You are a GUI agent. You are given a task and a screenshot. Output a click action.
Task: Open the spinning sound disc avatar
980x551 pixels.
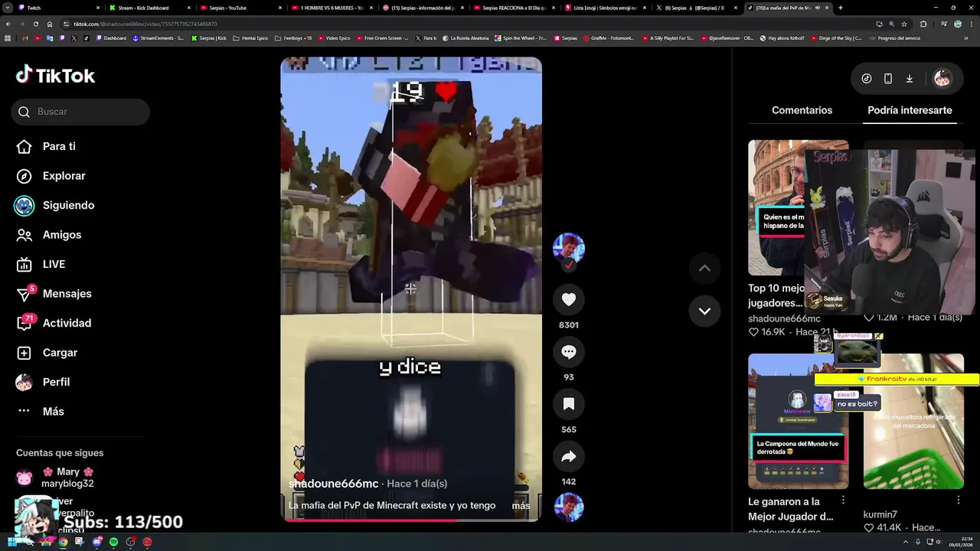(x=568, y=507)
